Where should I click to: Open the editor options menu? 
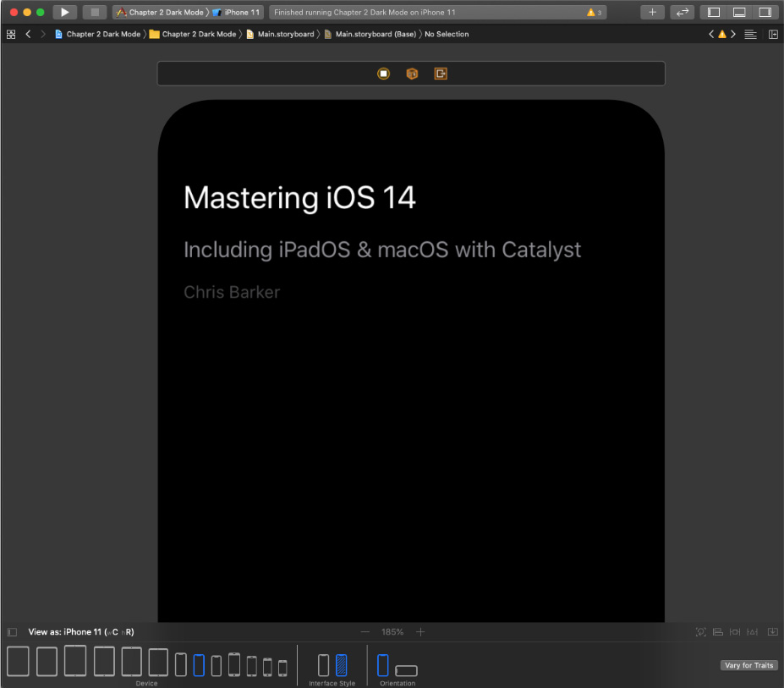[750, 34]
